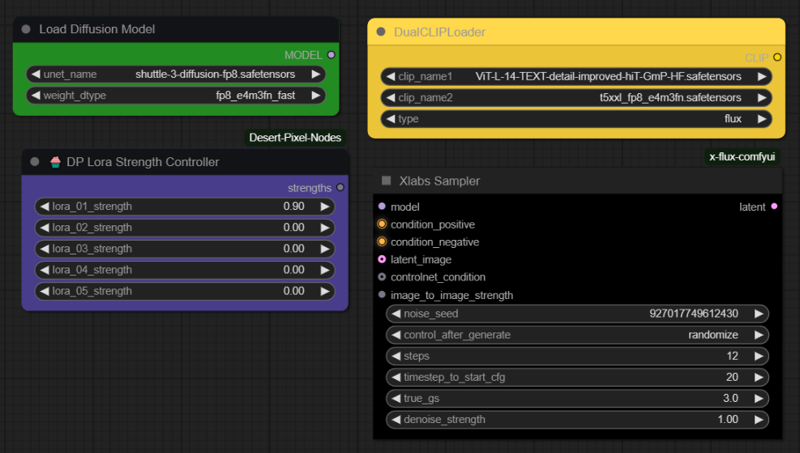
Task: Click the latent_image input connector
Action: [x=382, y=259]
